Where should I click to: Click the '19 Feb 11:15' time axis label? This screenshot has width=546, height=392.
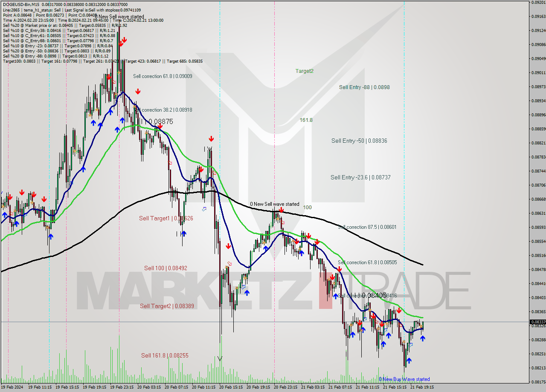pyautogui.click(x=40, y=388)
